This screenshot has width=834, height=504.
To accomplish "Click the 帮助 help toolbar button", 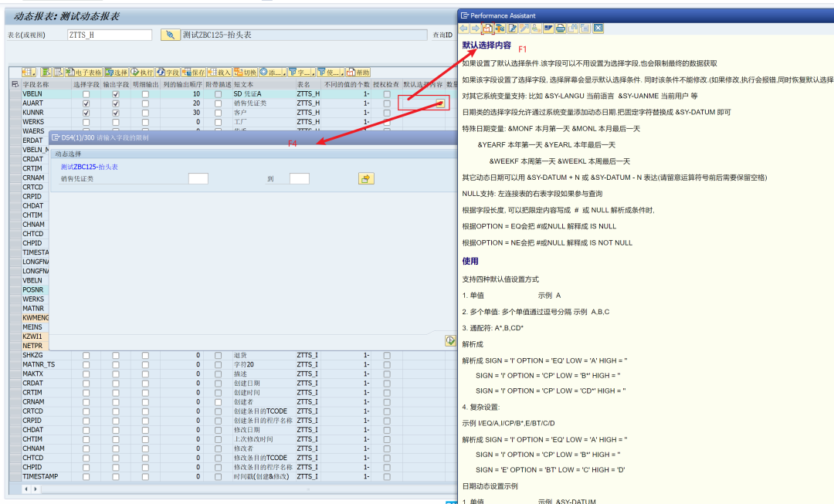I will coord(358,73).
